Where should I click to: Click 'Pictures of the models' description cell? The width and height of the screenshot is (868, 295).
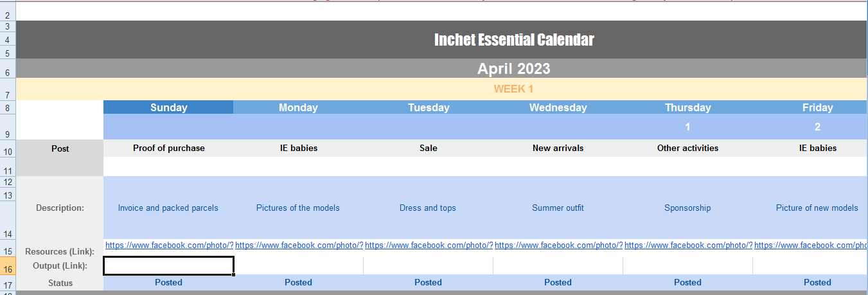point(298,208)
